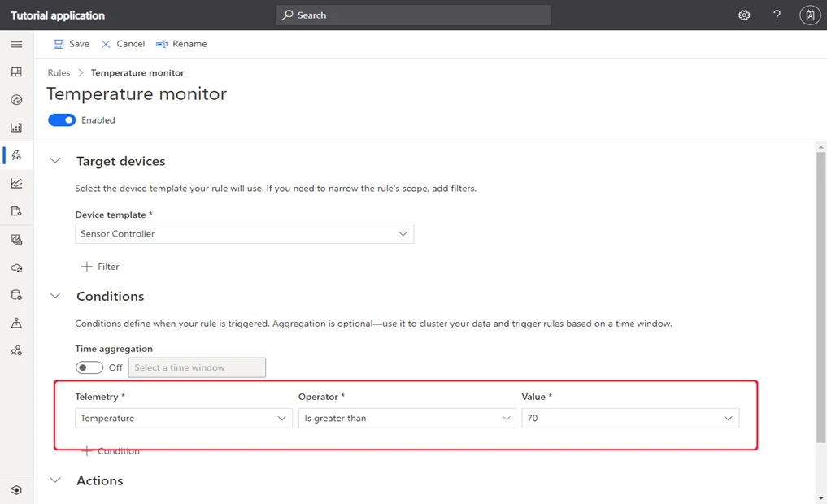
Task: Click the Cancel button label
Action: coord(130,44)
